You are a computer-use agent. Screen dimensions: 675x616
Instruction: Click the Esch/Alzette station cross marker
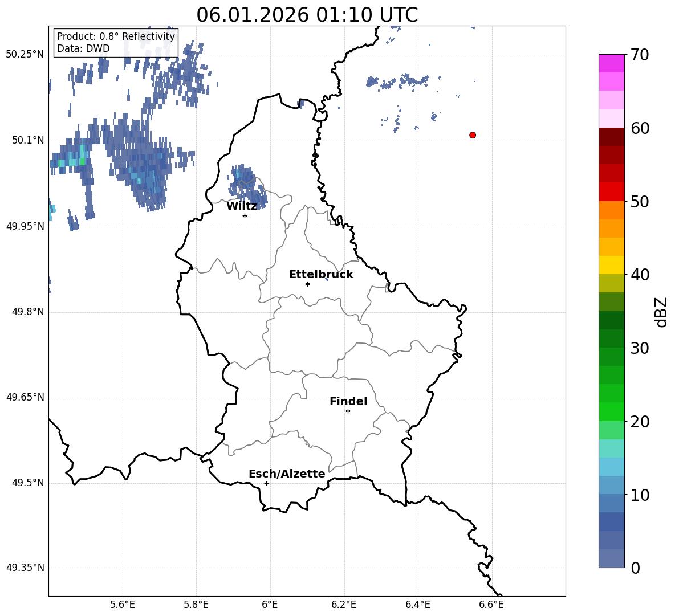(266, 483)
